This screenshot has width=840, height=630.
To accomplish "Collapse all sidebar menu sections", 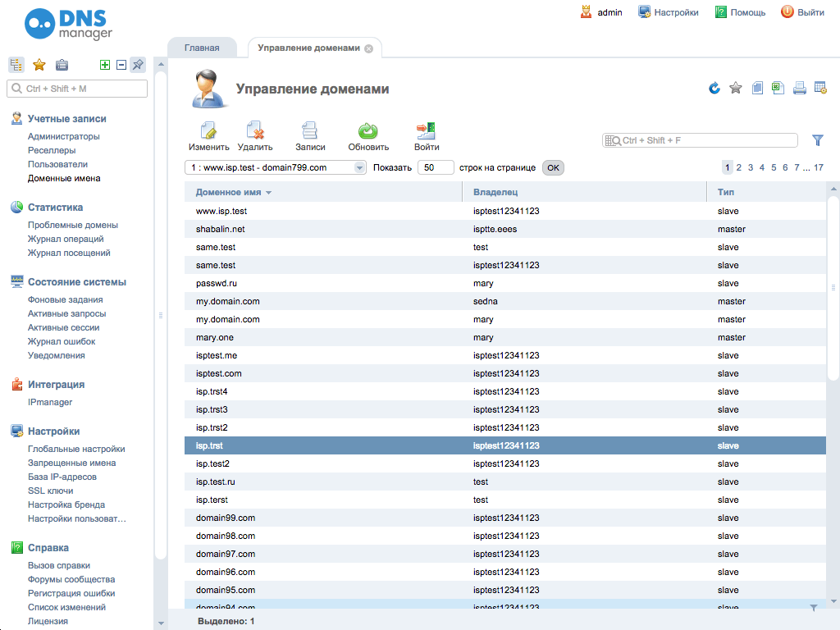I will pos(121,65).
